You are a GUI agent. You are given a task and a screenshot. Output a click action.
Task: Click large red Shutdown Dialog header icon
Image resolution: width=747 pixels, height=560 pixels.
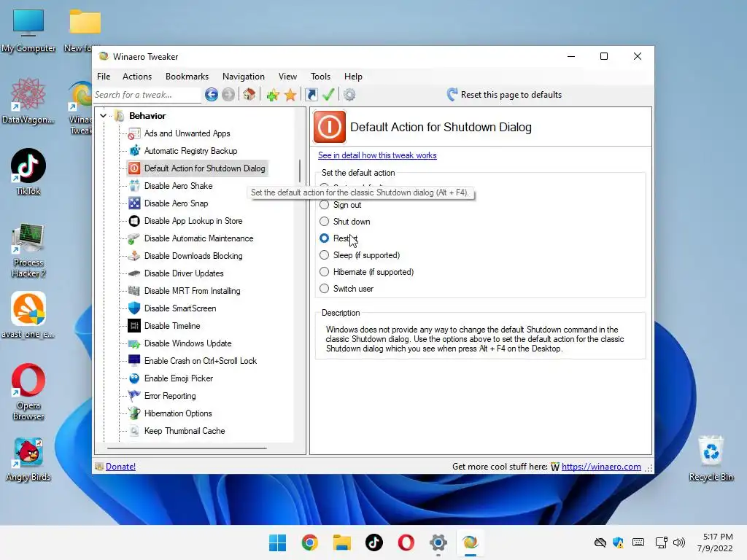(329, 127)
